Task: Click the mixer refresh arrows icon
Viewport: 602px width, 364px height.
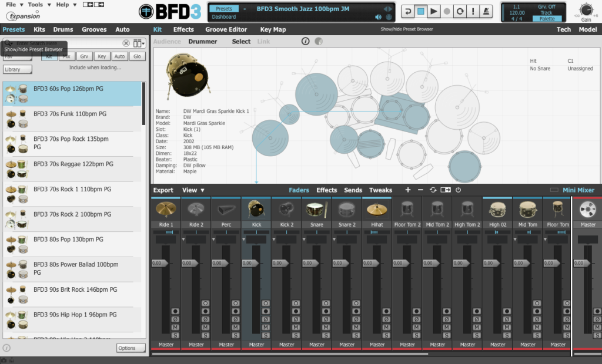Action: 433,190
